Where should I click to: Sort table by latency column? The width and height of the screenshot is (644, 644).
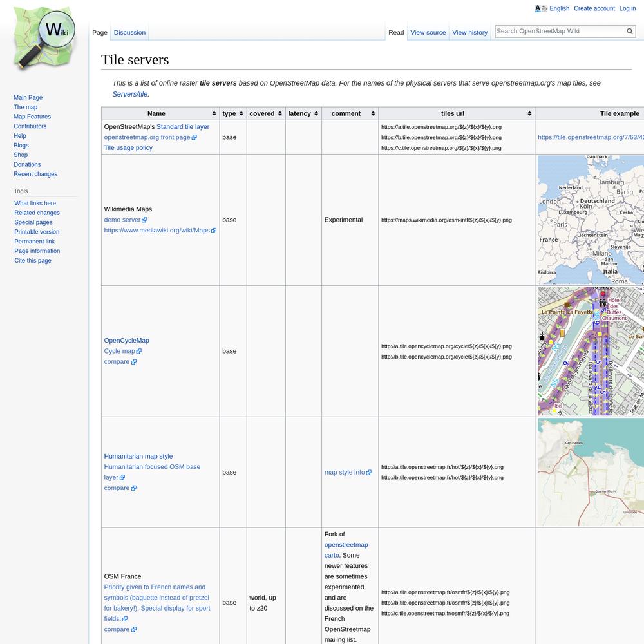click(303, 114)
